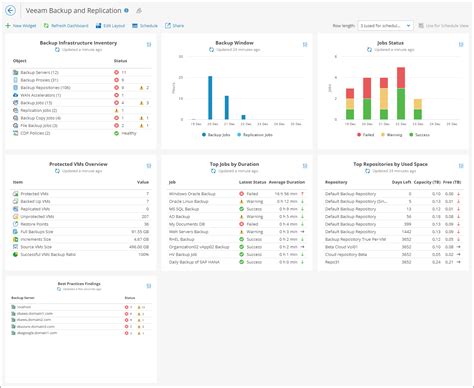
Task: Open Top Jobs by Duration widget menu icon
Action: coord(305,166)
